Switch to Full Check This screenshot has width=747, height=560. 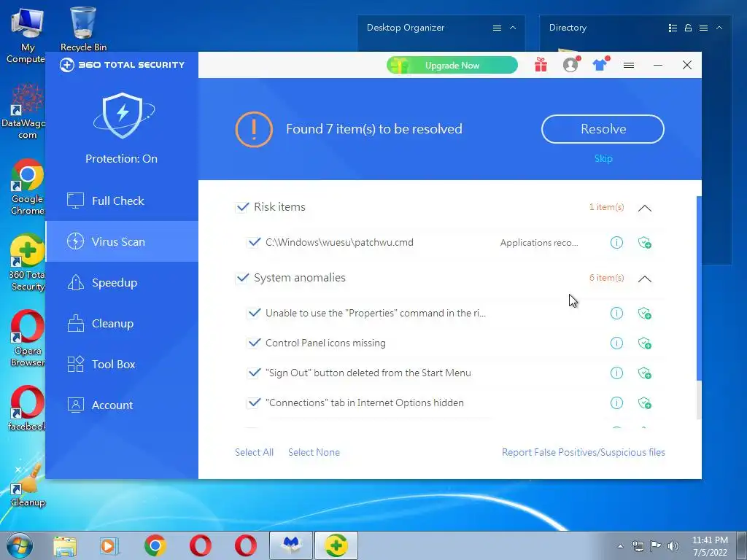tap(122, 201)
